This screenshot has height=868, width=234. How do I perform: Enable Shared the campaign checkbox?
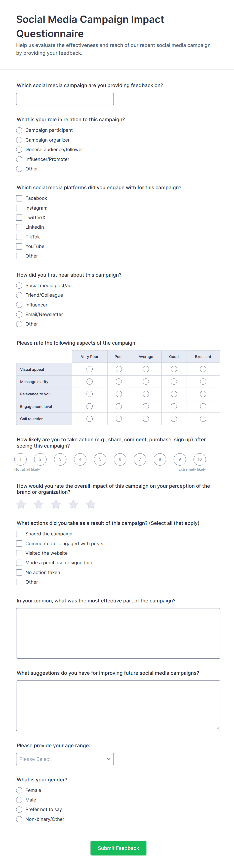(19, 534)
